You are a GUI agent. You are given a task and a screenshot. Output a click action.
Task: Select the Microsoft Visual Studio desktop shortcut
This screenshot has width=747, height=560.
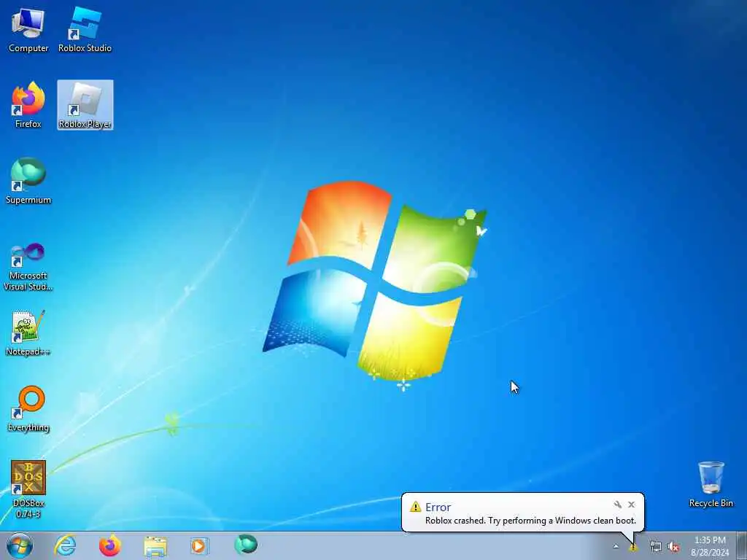point(28,267)
